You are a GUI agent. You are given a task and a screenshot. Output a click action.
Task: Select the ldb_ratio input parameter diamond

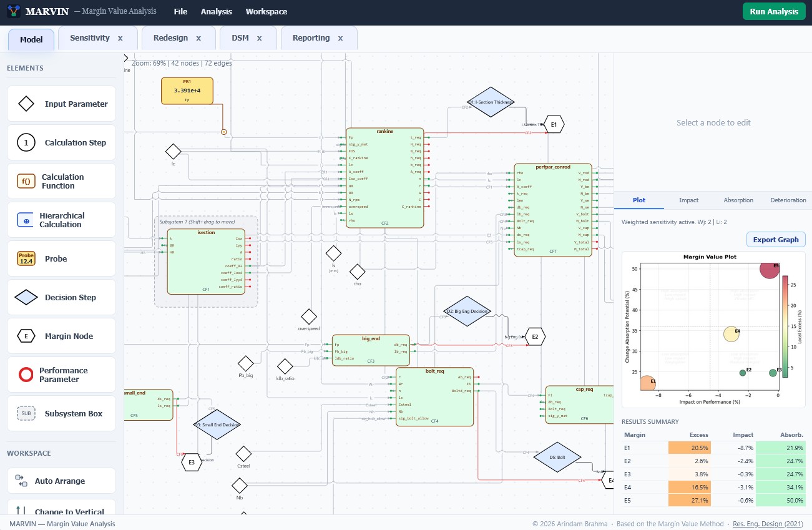coord(285,366)
